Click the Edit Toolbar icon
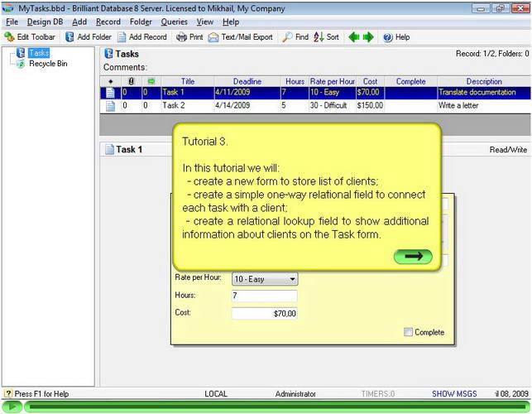 9,37
